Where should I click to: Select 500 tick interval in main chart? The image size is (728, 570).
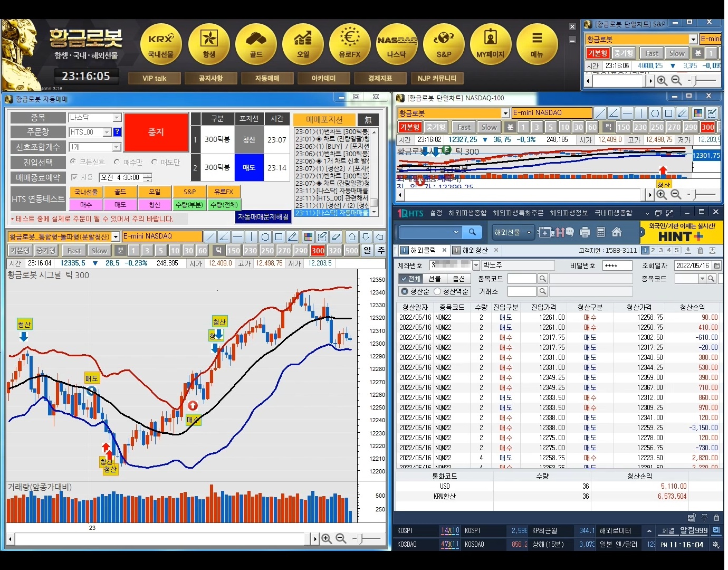tap(352, 251)
